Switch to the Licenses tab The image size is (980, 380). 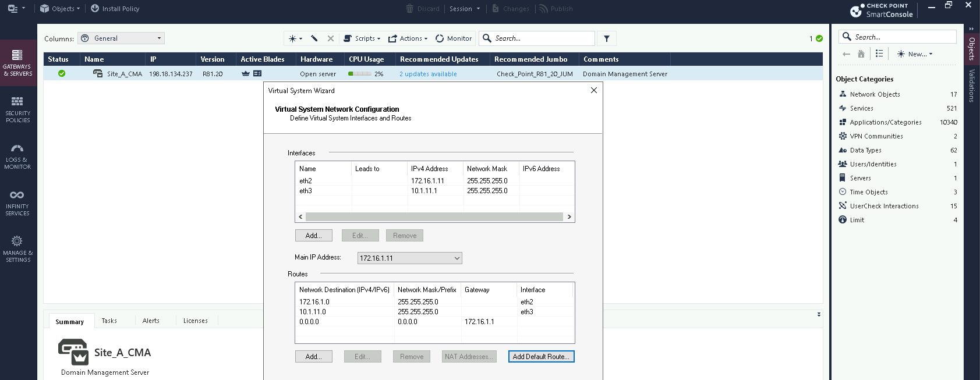[x=195, y=321]
